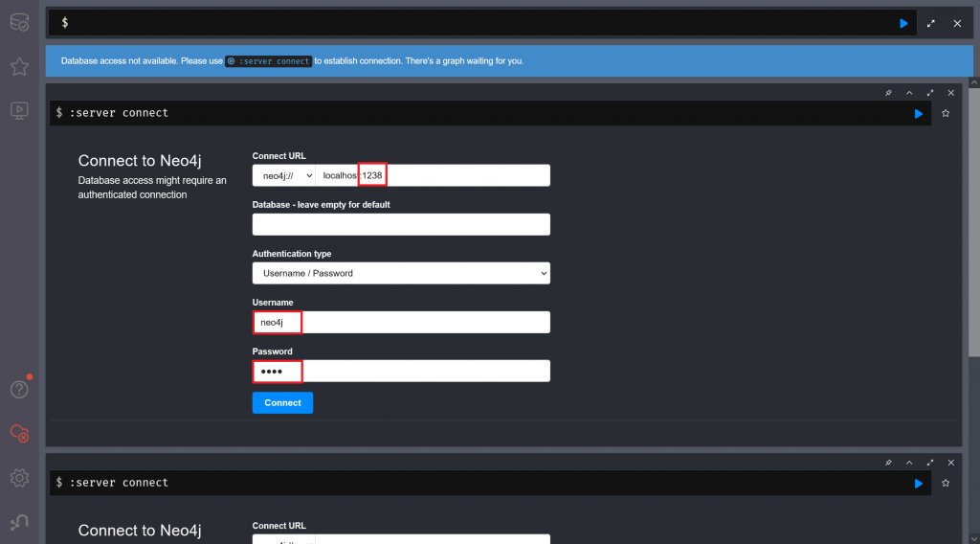Click the scrollbar up arrow
This screenshot has height=544, width=980.
pos(973,82)
